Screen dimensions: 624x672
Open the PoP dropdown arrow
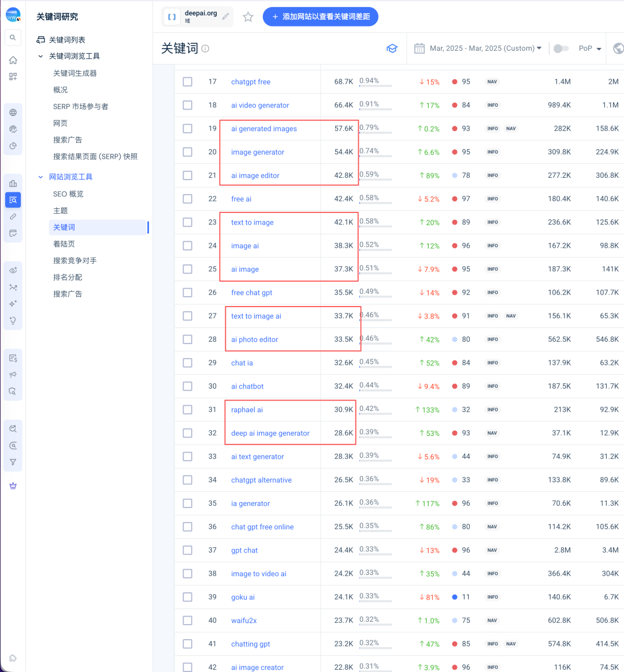click(x=599, y=49)
